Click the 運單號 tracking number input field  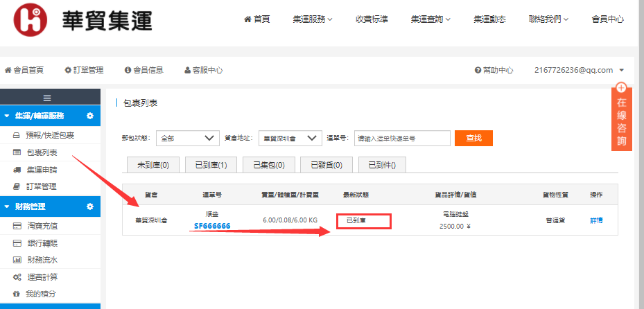coord(401,138)
